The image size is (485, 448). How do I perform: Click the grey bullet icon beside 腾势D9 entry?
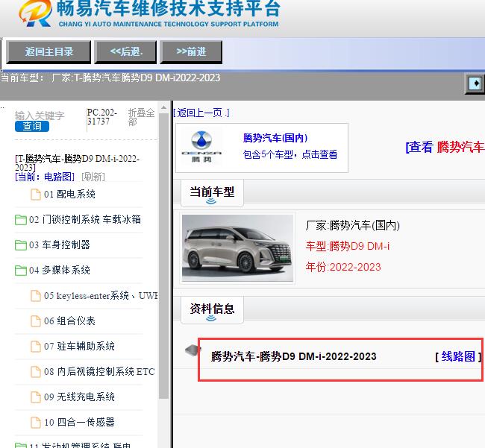click(193, 350)
